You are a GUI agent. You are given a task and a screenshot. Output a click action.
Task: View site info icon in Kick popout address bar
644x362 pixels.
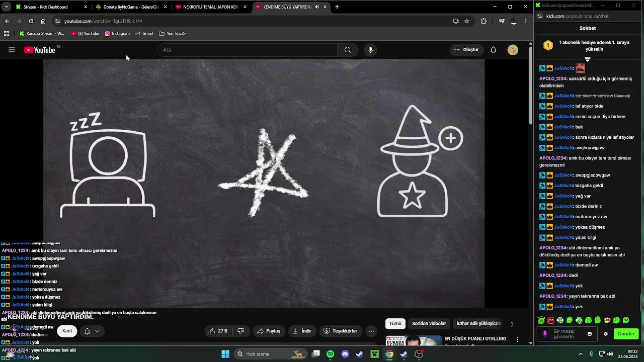(540, 16)
